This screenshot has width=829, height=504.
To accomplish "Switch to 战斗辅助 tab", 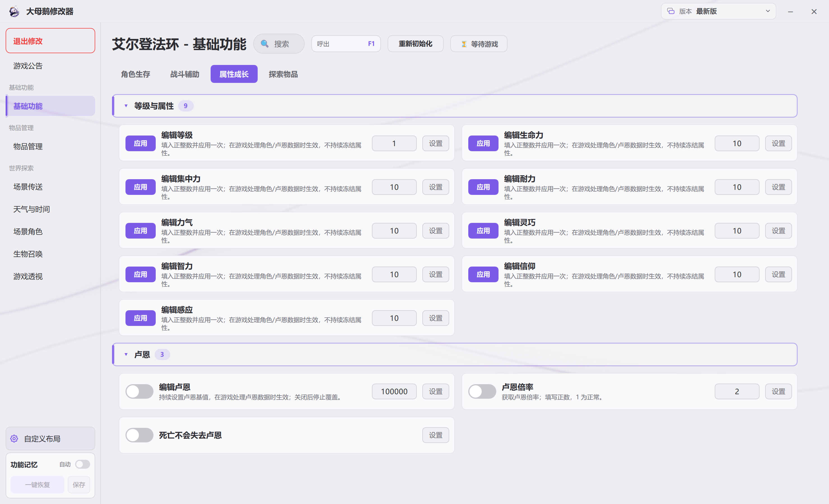I will [x=185, y=74].
